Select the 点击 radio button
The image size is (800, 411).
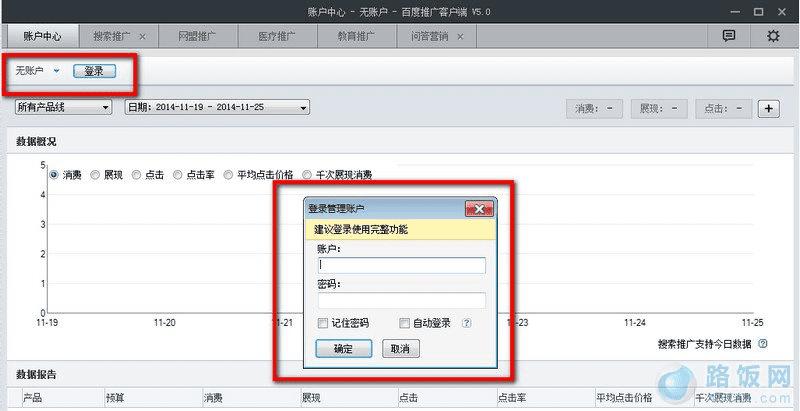click(x=136, y=175)
